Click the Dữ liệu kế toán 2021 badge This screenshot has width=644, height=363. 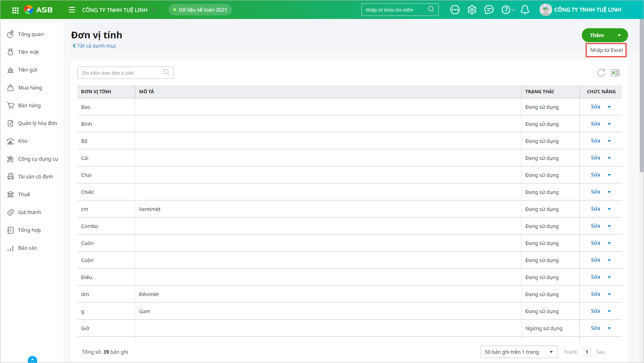coord(200,10)
